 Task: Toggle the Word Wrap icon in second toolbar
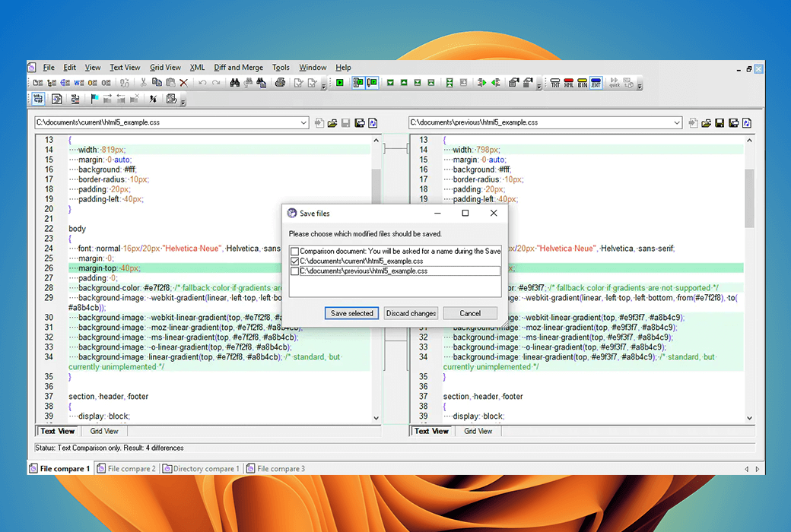(38, 99)
